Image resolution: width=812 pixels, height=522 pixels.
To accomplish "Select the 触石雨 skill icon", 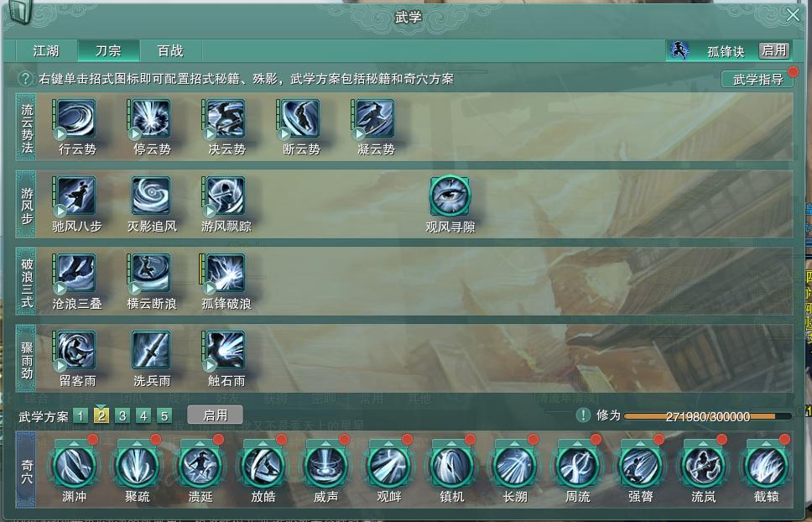I will click(x=226, y=350).
